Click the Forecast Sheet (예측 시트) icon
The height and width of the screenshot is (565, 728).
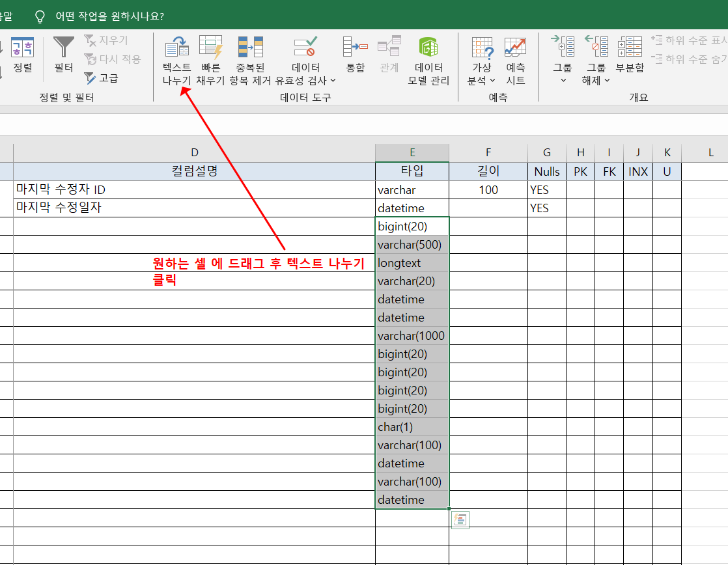515,47
